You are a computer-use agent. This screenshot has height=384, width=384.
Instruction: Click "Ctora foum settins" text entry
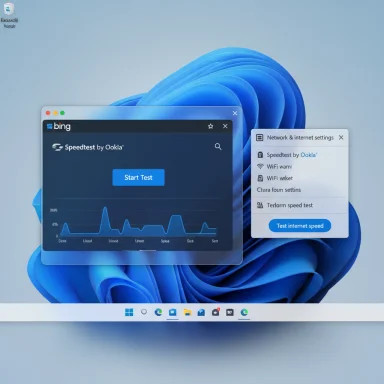279,190
